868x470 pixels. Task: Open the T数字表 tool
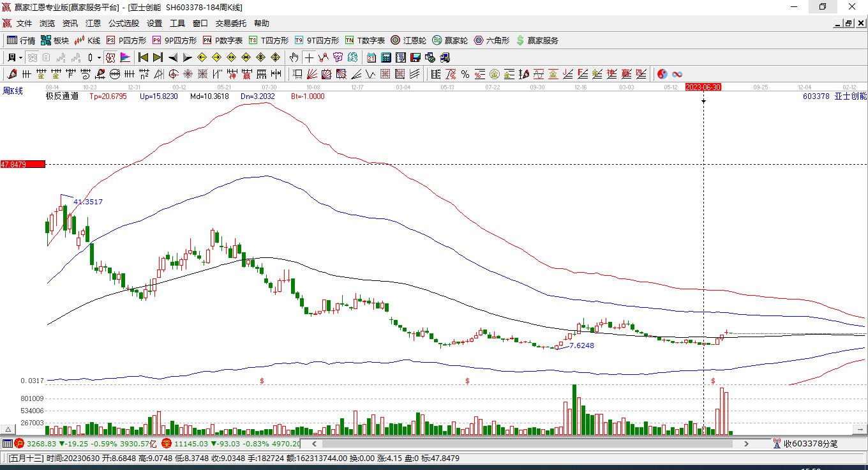[x=365, y=40]
